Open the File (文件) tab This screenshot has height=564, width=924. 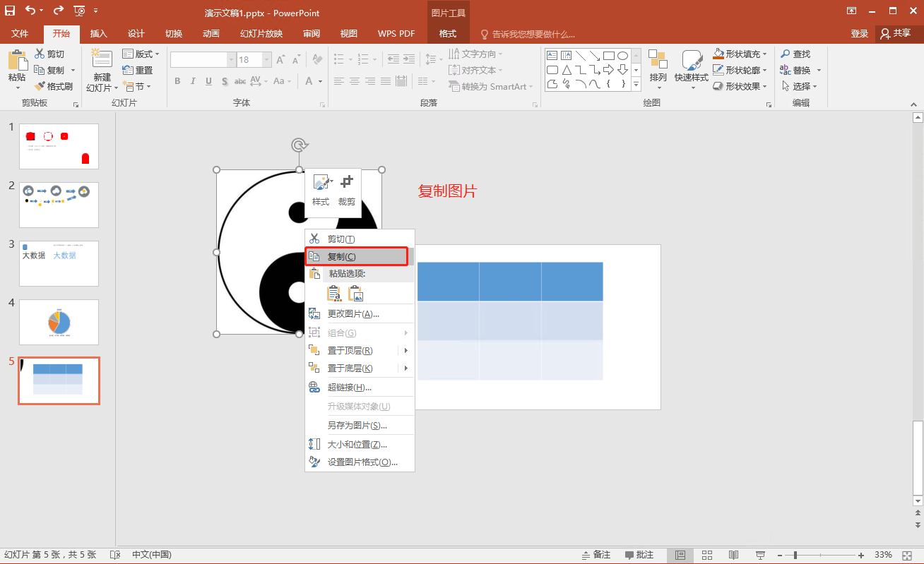pyautogui.click(x=20, y=34)
